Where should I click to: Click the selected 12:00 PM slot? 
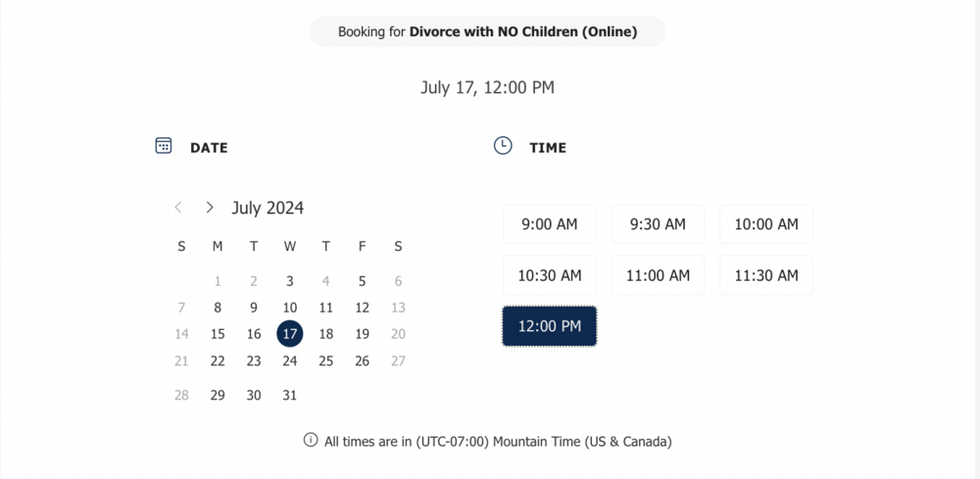550,326
